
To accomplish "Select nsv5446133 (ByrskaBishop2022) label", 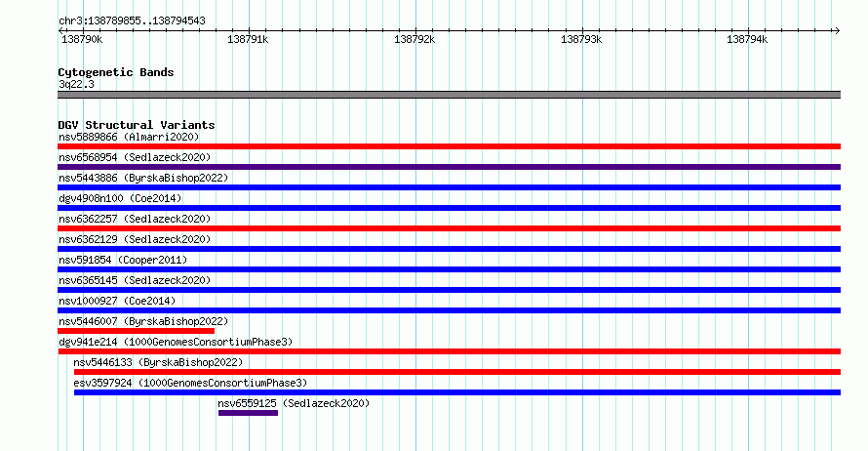I will coord(158,362).
